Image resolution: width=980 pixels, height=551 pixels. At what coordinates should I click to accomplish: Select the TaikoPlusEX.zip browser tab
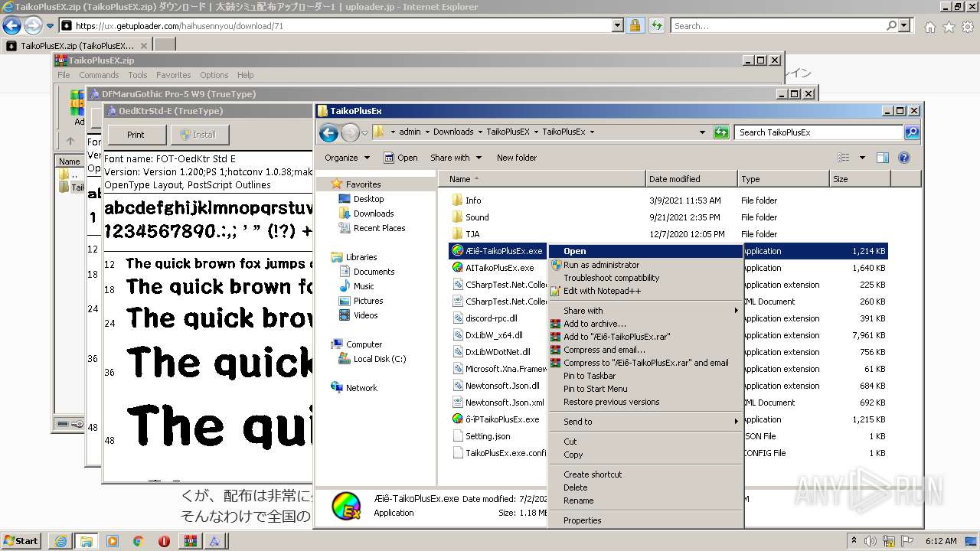77,46
